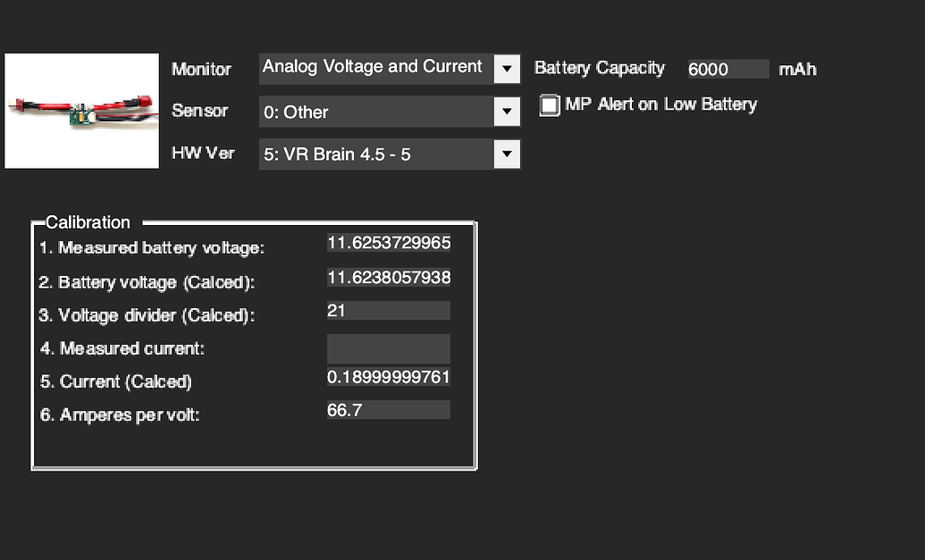Click the Amperes per volt field showing 66.7
The height and width of the screenshot is (560, 925).
[388, 409]
